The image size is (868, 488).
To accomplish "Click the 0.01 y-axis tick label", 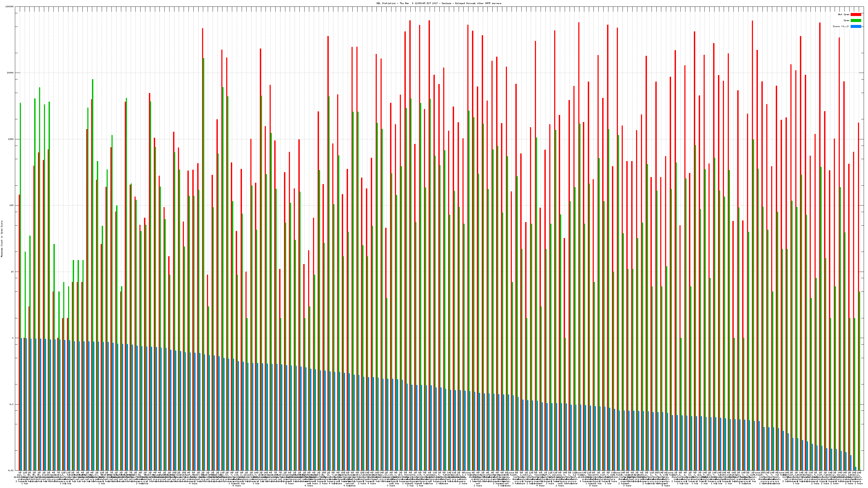I will pos(11,470).
